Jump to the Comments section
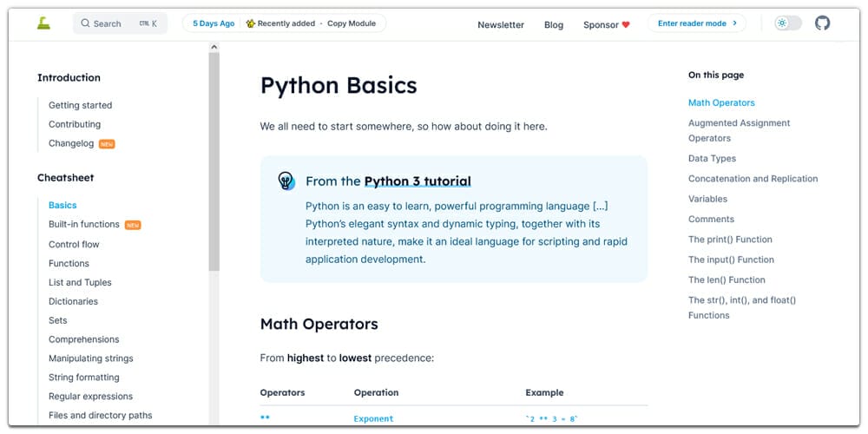 [x=712, y=220]
